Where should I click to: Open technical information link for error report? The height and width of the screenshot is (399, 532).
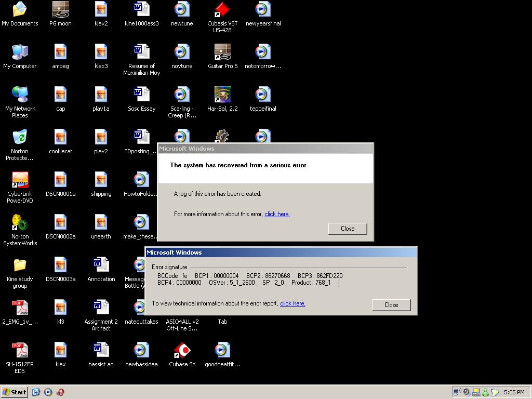tap(292, 303)
